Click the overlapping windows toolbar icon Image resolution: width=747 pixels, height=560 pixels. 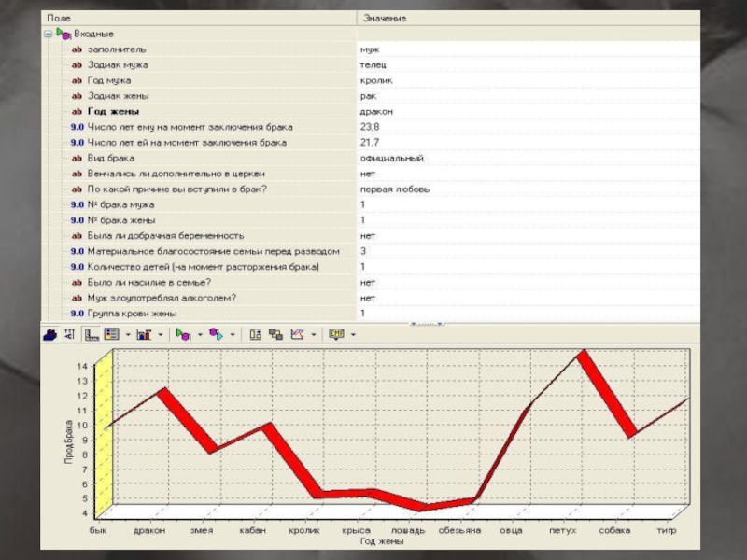click(x=276, y=333)
